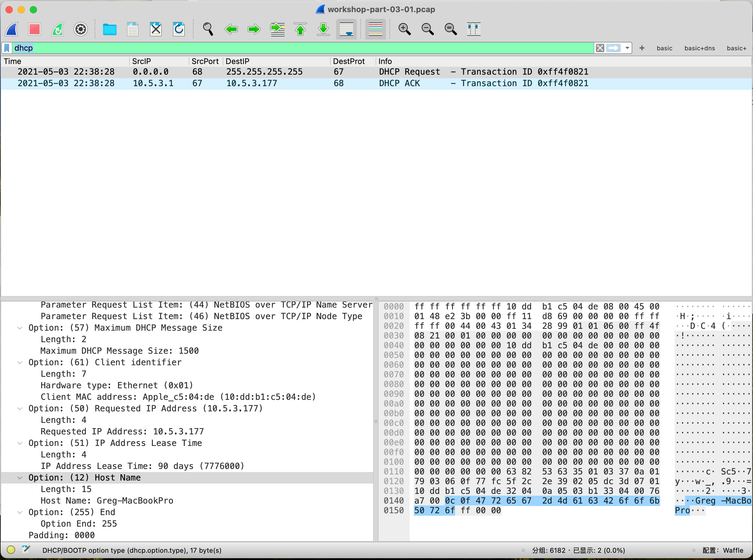Click the add filter button plus
Viewport: 753px width, 560px height.
[x=642, y=48]
